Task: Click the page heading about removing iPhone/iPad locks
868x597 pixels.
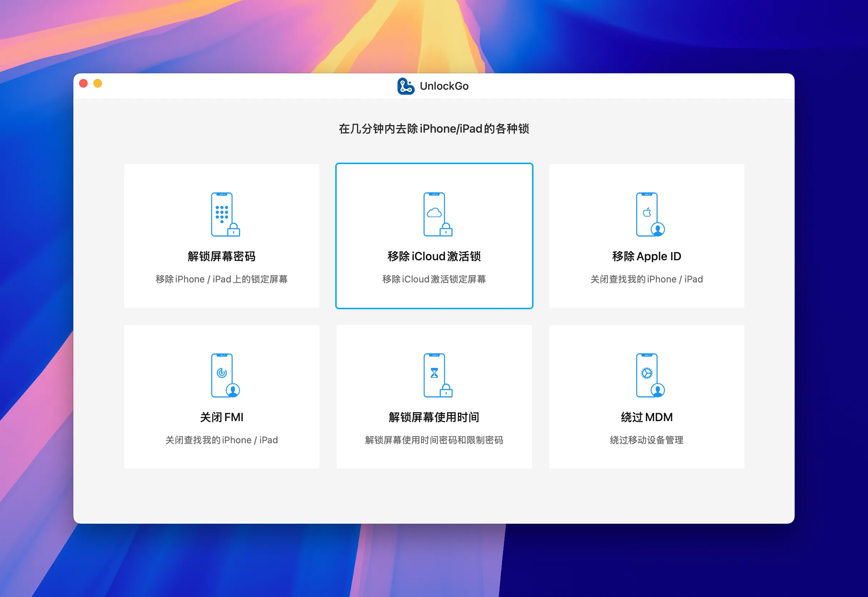Action: pyautogui.click(x=434, y=128)
